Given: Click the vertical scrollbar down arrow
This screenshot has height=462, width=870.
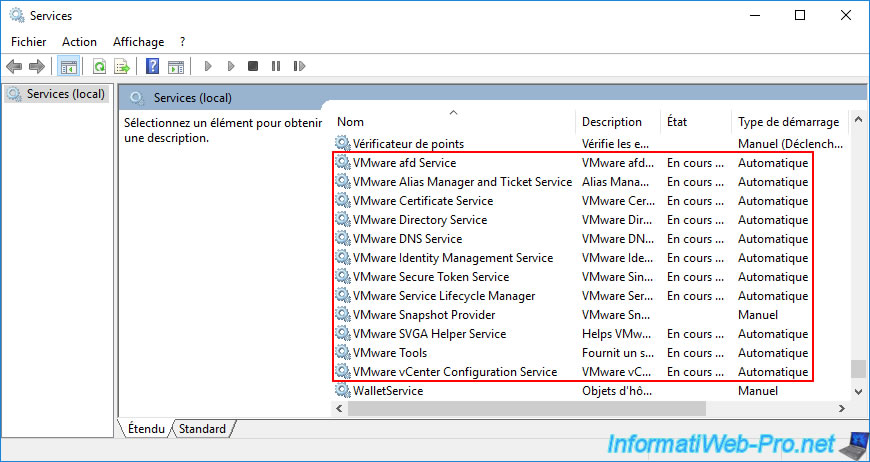Looking at the screenshot, I should click(x=858, y=392).
